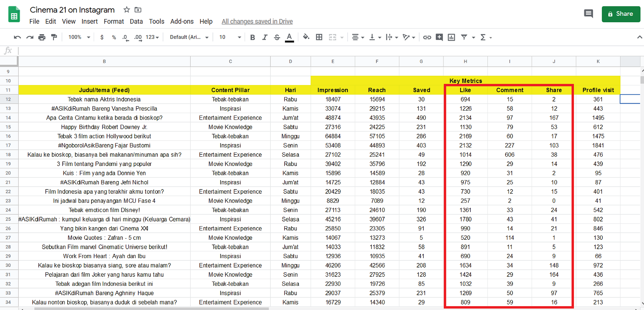Open the borders tool
Image resolution: width=644 pixels, height=310 pixels.
[x=319, y=37]
